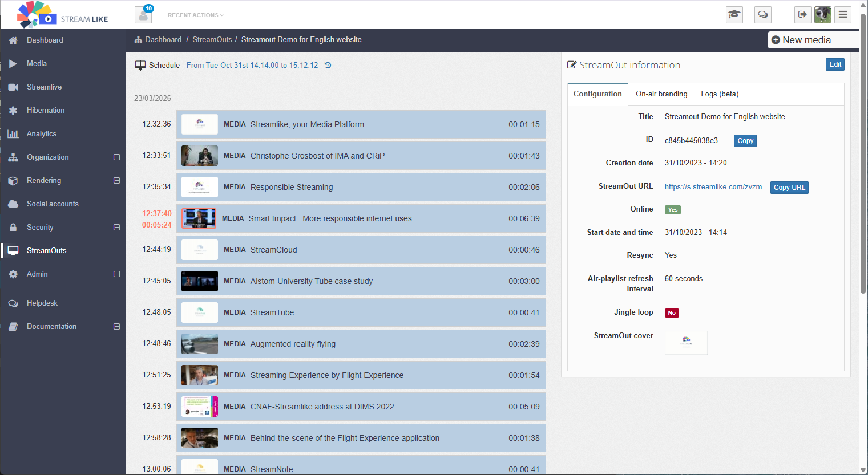Viewport: 868px width, 475px height.
Task: Switch to the Configuration tab
Action: click(x=597, y=94)
